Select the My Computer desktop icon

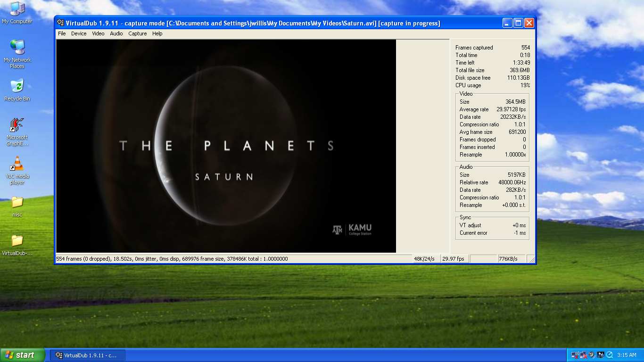[17, 13]
